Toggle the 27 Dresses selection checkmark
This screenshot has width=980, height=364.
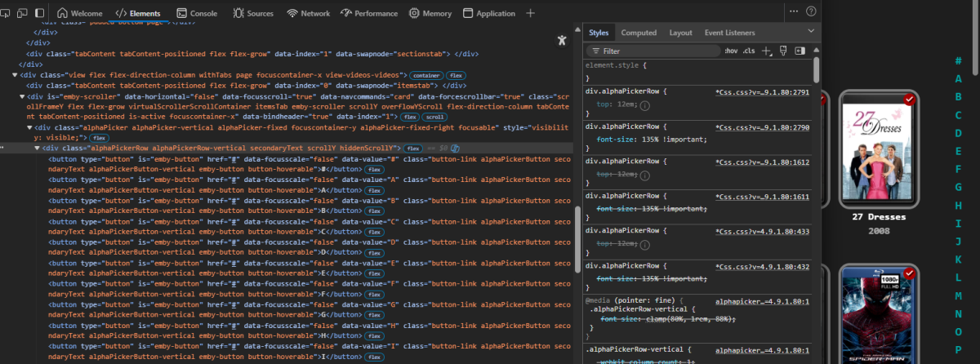pos(909,100)
